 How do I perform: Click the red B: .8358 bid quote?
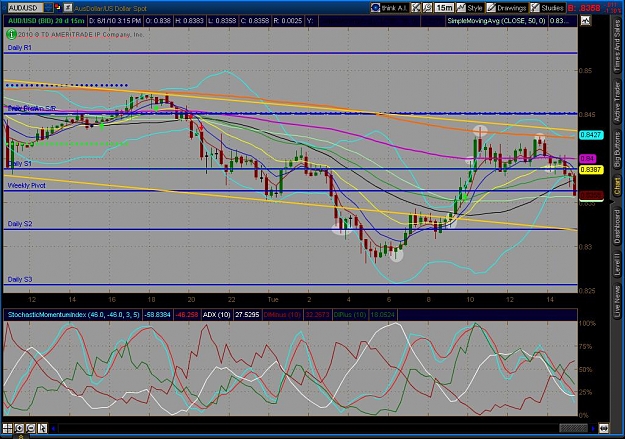(584, 8)
